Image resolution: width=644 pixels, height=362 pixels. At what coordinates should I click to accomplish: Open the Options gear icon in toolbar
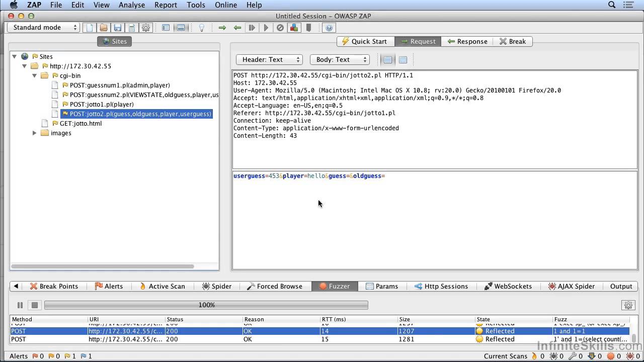coord(146,28)
